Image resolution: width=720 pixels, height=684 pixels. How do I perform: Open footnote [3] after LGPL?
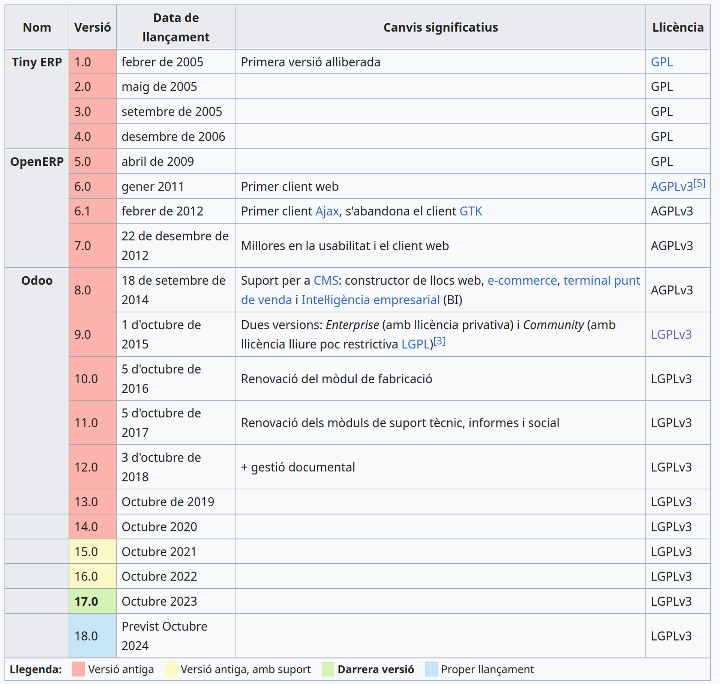coord(439,341)
